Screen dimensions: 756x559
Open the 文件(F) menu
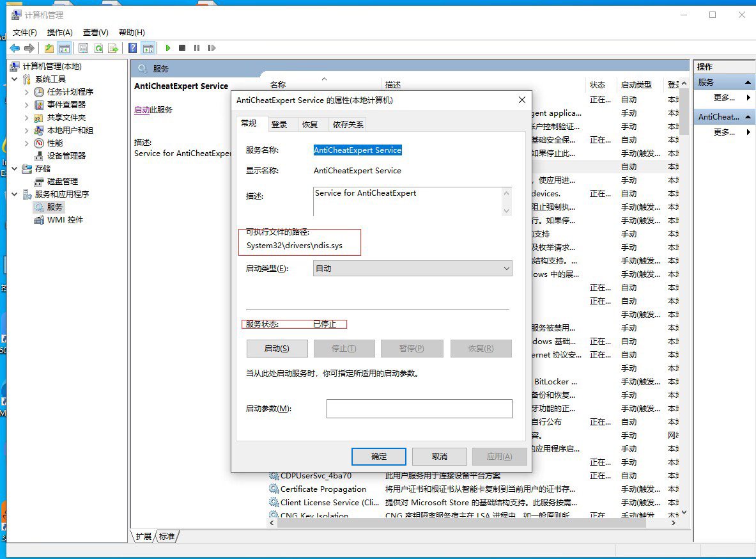pos(24,33)
